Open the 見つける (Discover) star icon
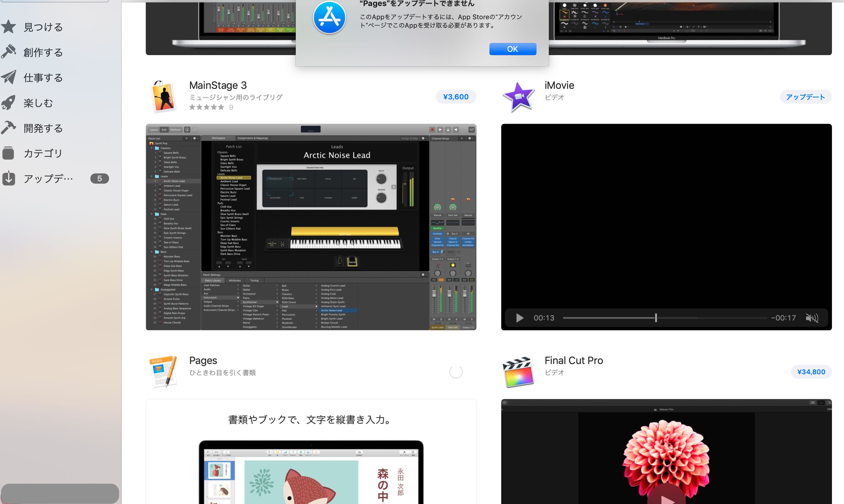The width and height of the screenshot is (844, 504). (x=8, y=27)
